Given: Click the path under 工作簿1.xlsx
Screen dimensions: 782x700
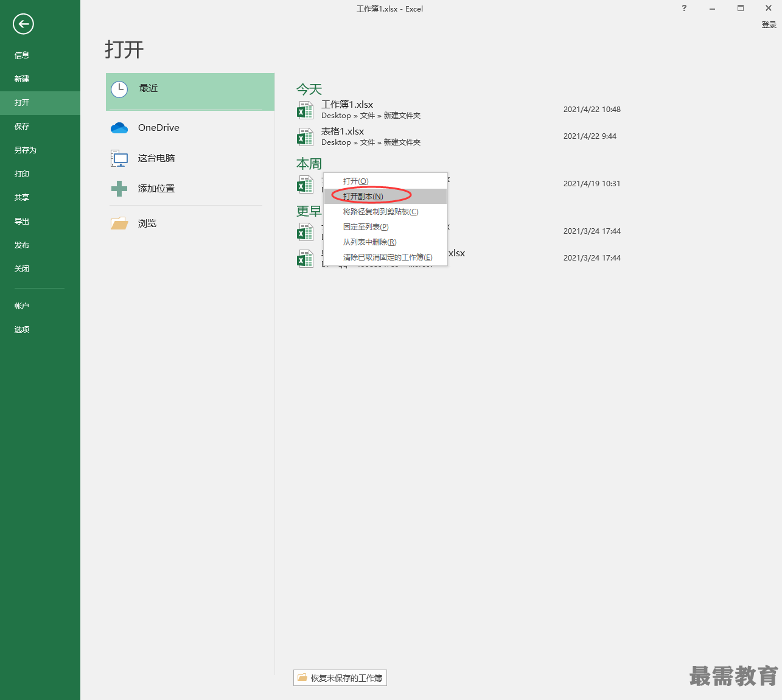Looking at the screenshot, I should pyautogui.click(x=371, y=116).
